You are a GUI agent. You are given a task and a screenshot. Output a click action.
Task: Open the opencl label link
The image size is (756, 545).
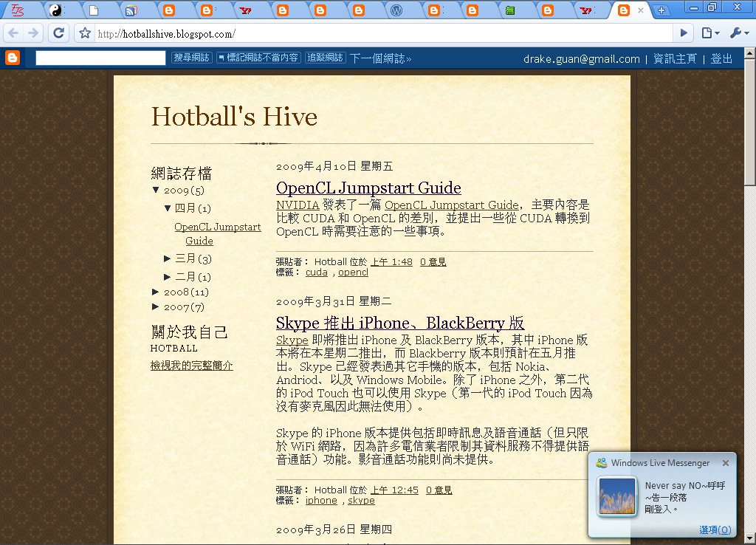(353, 272)
